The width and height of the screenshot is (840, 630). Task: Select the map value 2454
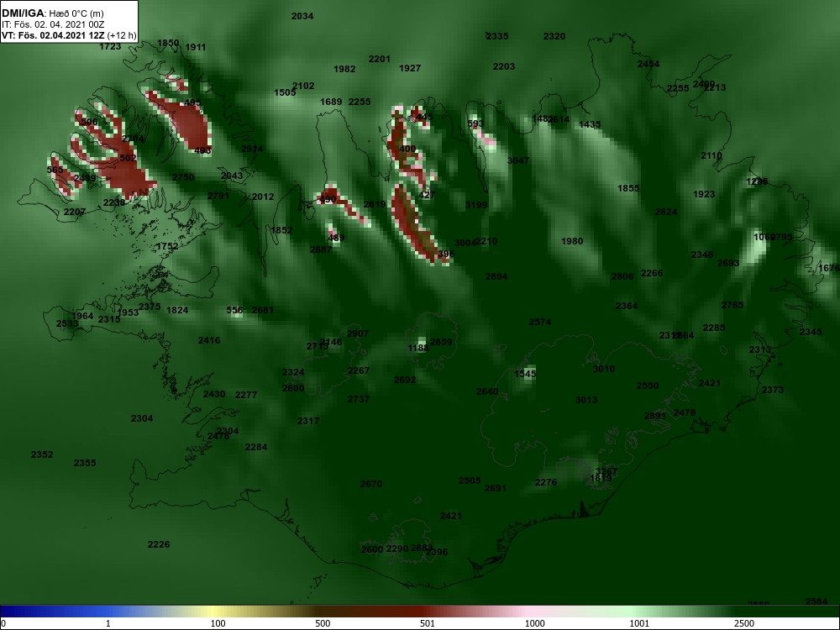[648, 64]
